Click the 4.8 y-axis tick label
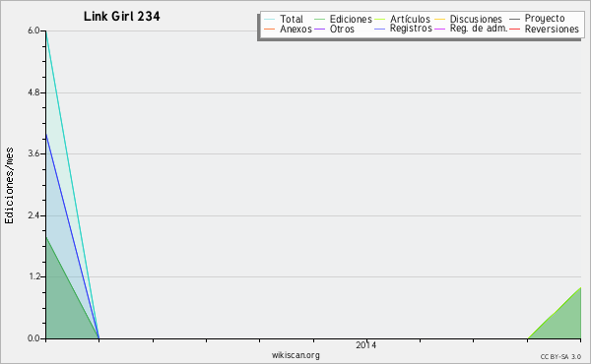 click(x=33, y=92)
